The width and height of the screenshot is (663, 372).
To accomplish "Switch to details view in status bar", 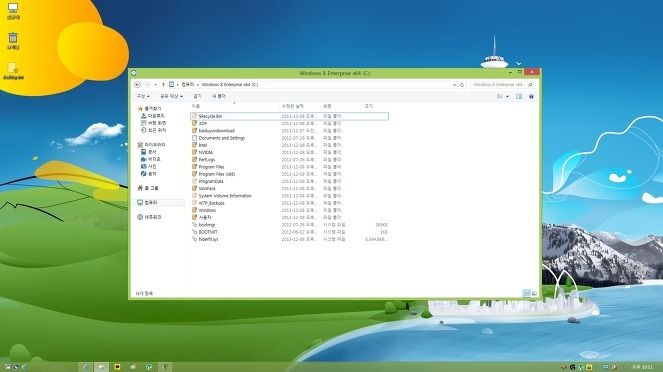I will click(526, 293).
